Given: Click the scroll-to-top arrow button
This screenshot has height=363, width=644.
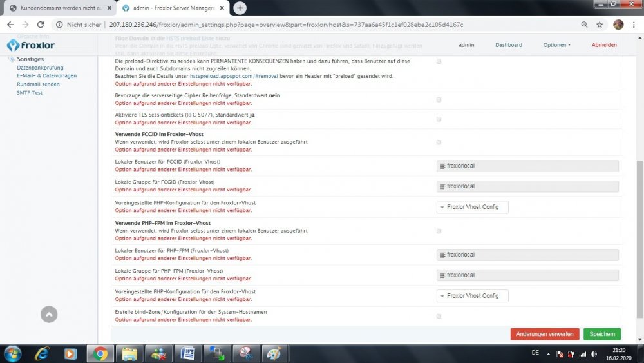Looking at the screenshot, I should point(49,314).
